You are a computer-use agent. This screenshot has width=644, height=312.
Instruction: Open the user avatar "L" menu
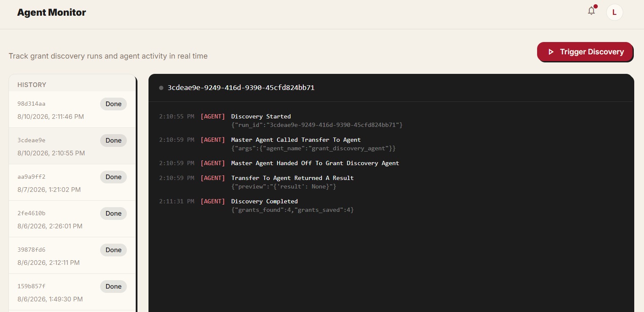point(614,12)
